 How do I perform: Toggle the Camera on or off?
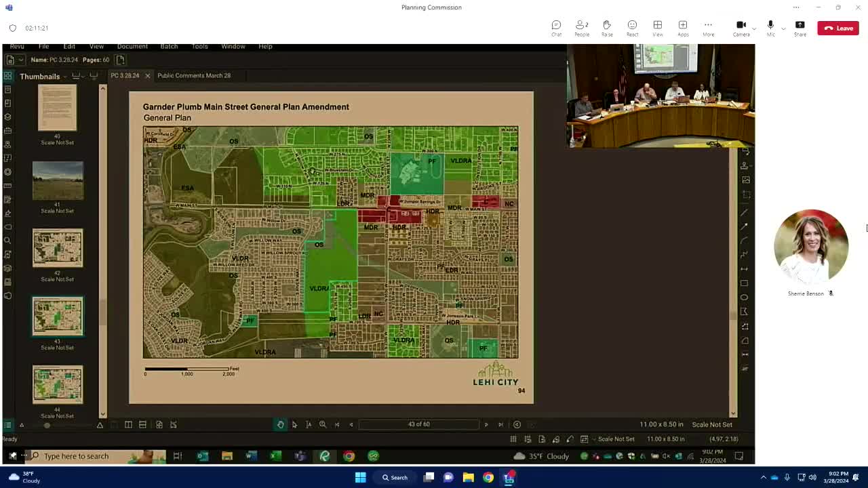point(741,28)
